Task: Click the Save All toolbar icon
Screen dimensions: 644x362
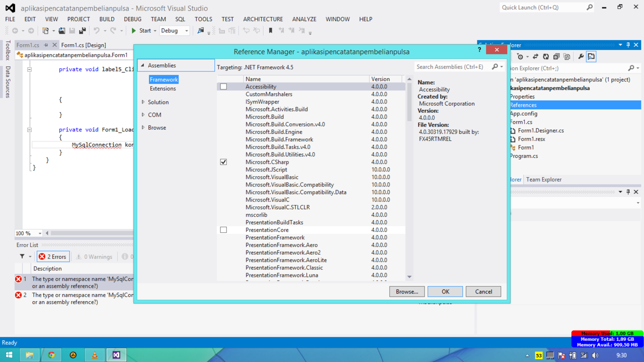Action: point(83,31)
